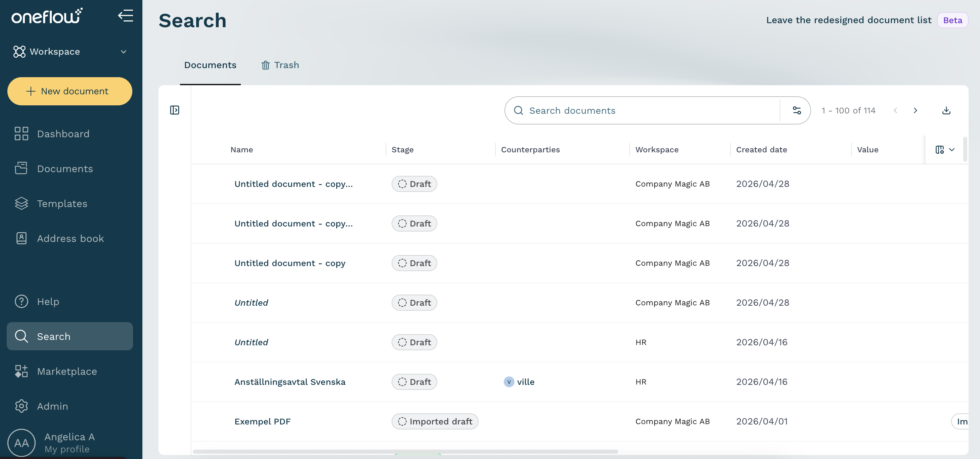This screenshot has width=980, height=459.
Task: Click Leave the redesigned document list link
Action: click(848, 20)
